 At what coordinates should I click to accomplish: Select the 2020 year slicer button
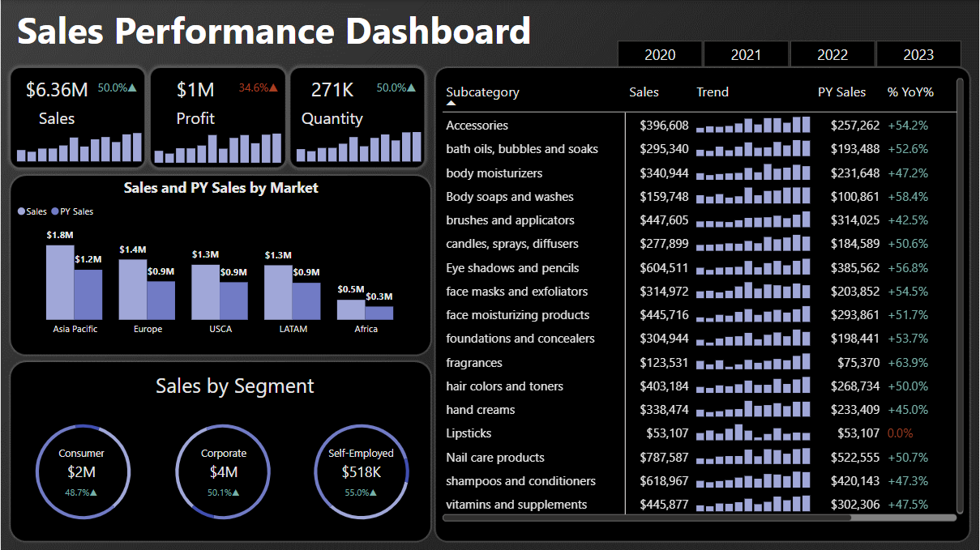(x=660, y=54)
